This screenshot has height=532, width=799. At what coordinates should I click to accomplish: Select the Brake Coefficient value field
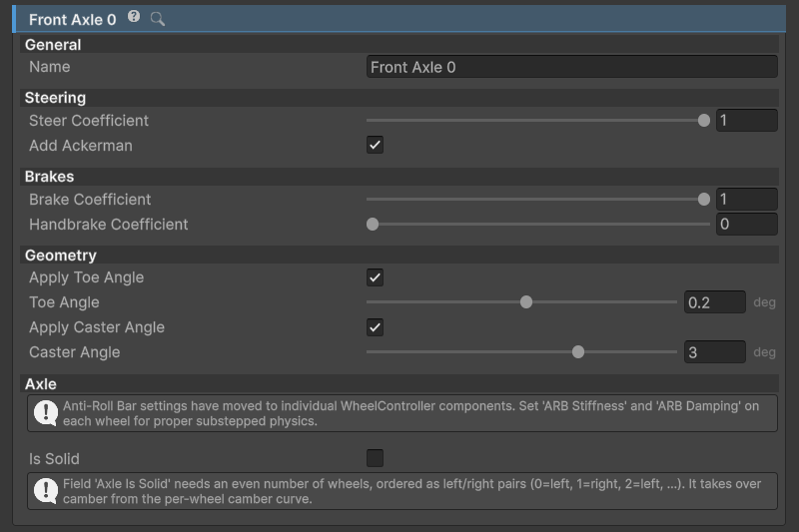(x=746, y=199)
